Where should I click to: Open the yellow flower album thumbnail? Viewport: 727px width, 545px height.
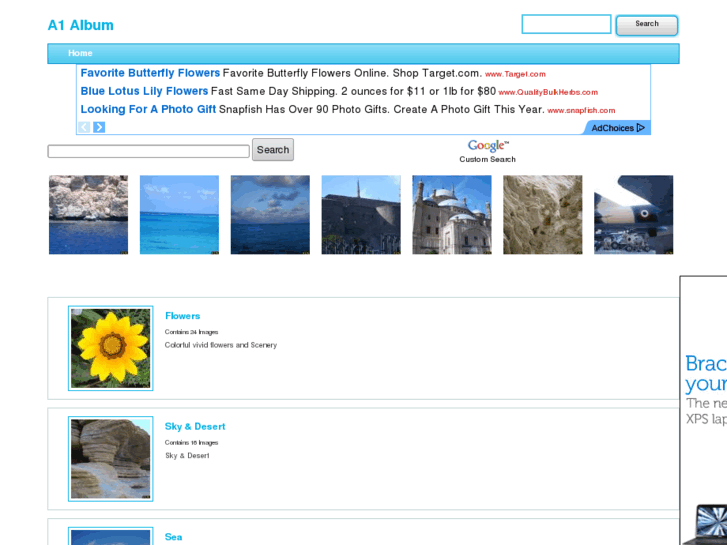pyautogui.click(x=110, y=348)
